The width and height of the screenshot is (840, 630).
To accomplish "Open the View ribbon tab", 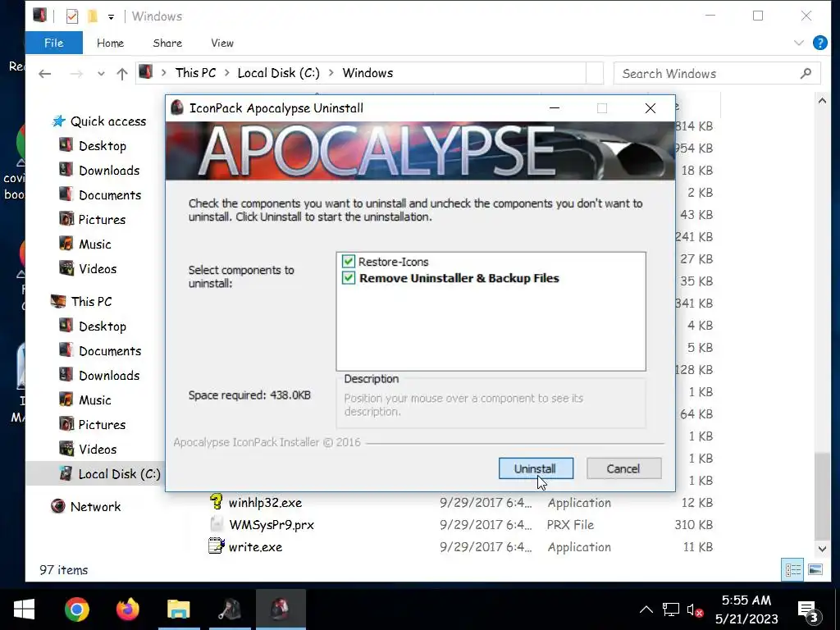I will [x=222, y=43].
